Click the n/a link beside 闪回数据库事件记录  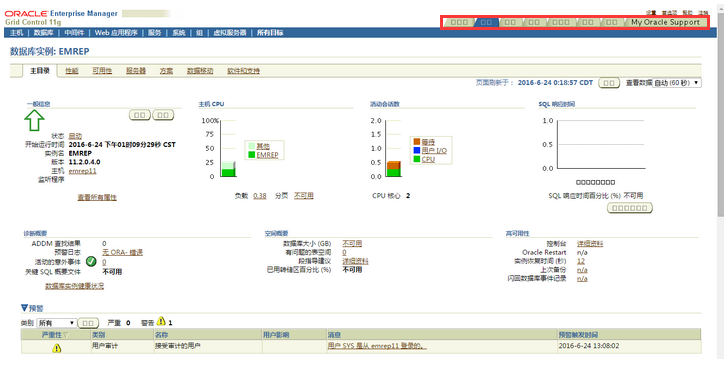coord(582,279)
